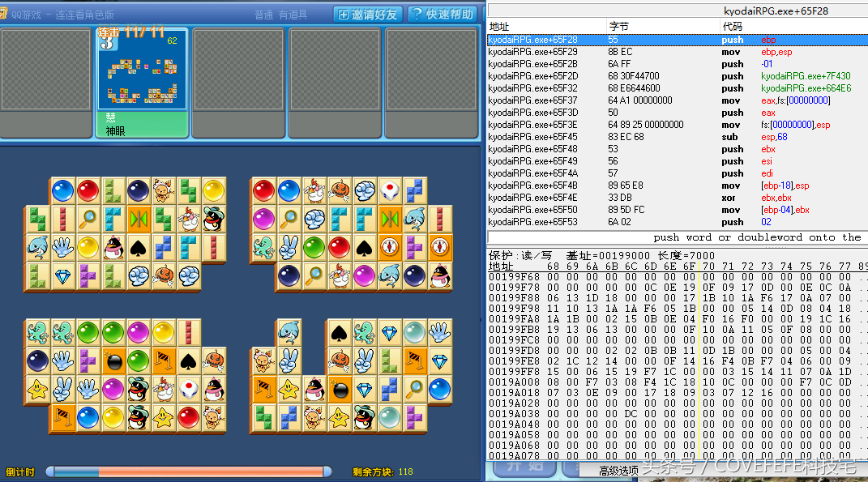The height and width of the screenshot is (482, 868).
Task: Select disassembly row kyodaiRPG.exe+65F2B
Action: (678, 64)
